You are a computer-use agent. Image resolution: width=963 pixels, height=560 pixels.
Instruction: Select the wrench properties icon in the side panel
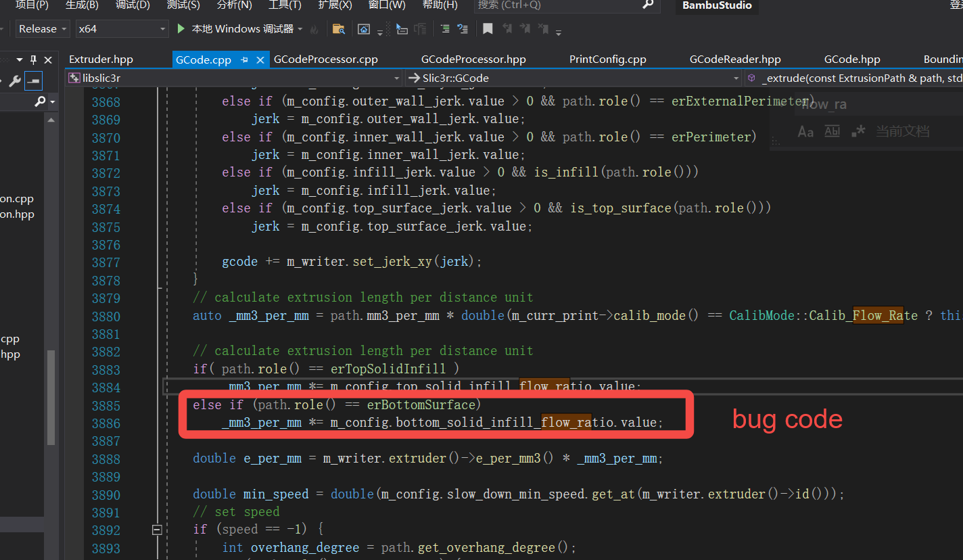15,81
